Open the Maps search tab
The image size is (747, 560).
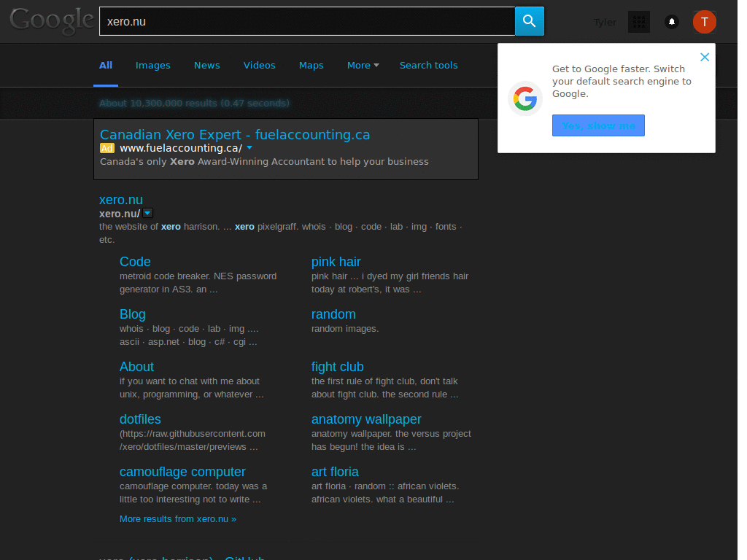[x=311, y=65]
